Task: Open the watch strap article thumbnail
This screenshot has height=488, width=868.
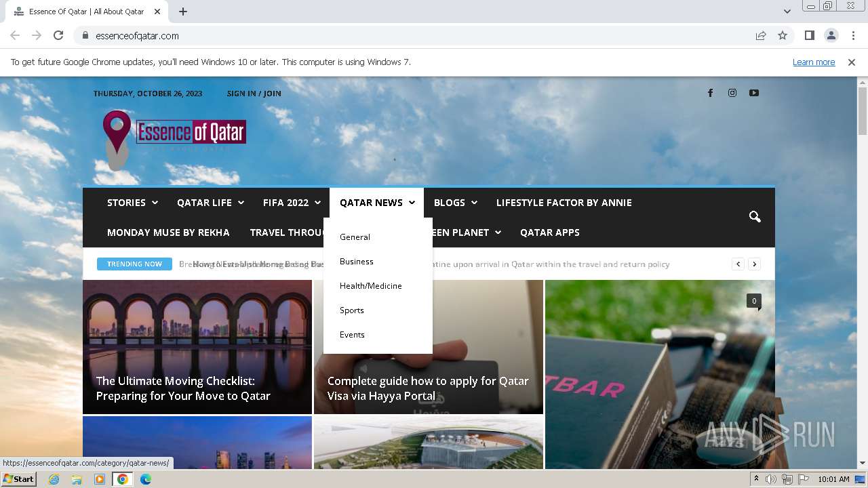Action: tap(660, 374)
